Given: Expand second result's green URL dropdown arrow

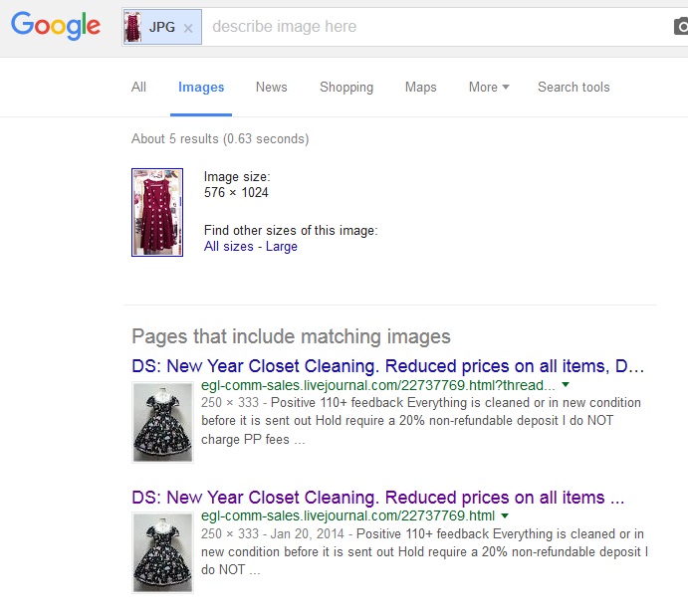Looking at the screenshot, I should pyautogui.click(x=505, y=515).
